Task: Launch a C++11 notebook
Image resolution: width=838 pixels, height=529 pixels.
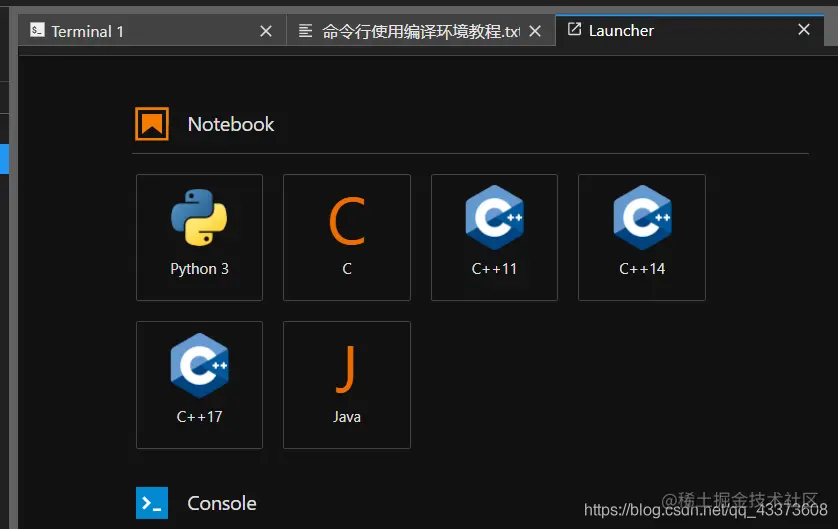Action: pyautogui.click(x=494, y=237)
